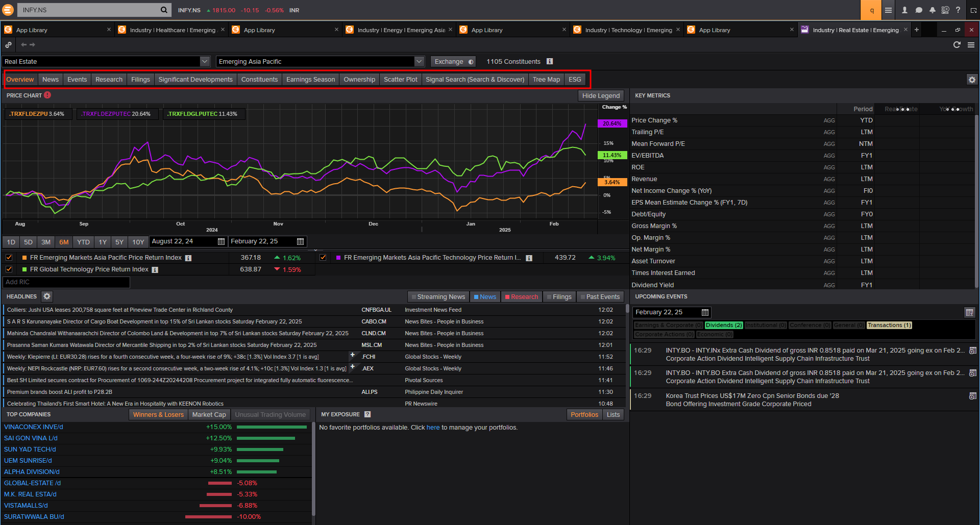Toggle the Exchange switch
Image resolution: width=980 pixels, height=525 pixels.
pos(470,62)
